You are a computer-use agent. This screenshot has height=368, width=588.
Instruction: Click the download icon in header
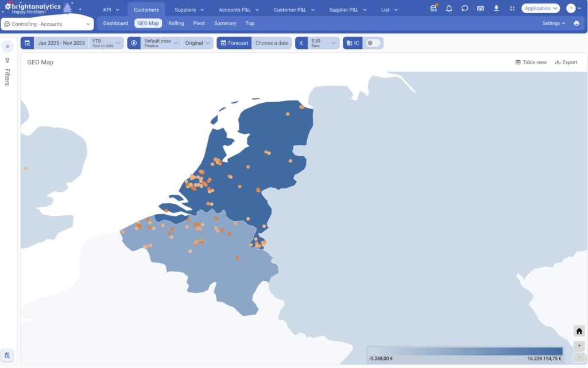pos(496,9)
